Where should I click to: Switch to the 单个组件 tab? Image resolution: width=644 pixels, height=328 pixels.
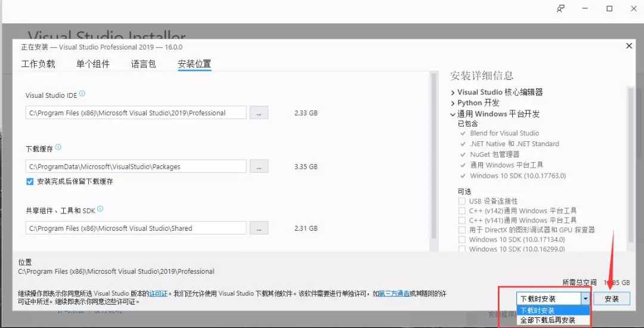(93, 64)
